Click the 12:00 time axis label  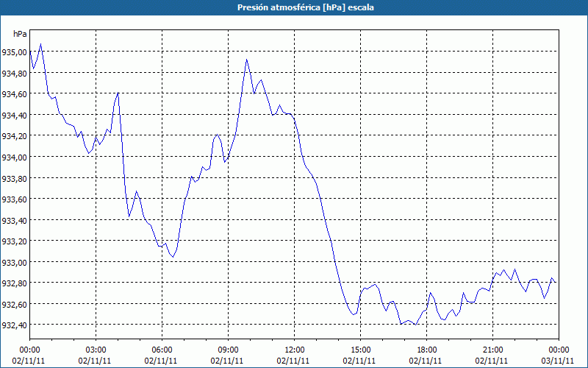coord(295,350)
